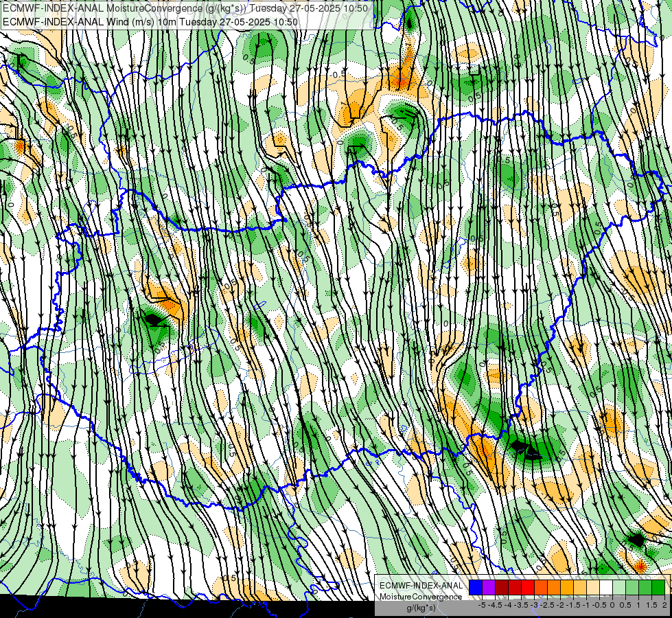Click the legend label ECMWF-INDEX-ANAL
The height and width of the screenshot is (618, 672).
[x=421, y=586]
